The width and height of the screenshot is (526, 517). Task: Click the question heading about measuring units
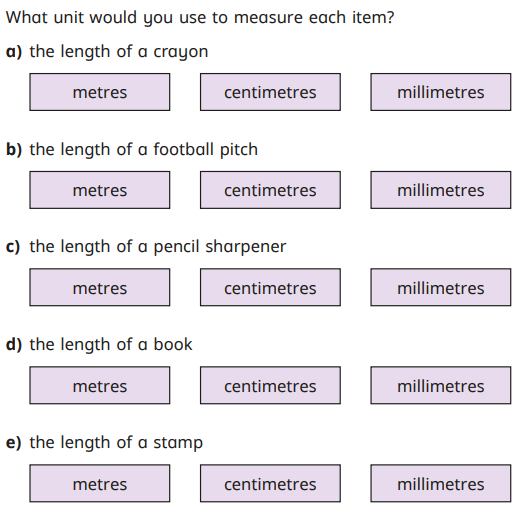pos(200,17)
